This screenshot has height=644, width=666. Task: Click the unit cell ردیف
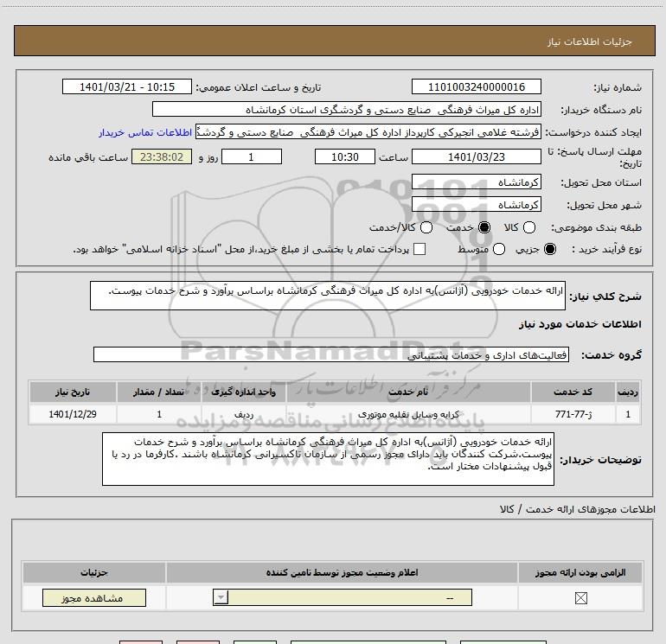244,414
